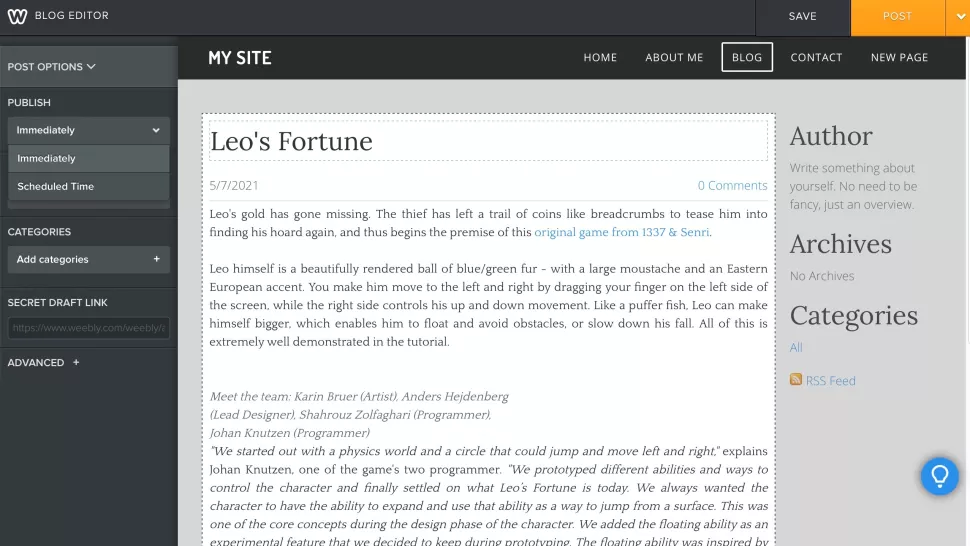
Task: Click the secret draft link field
Action: tap(88, 328)
